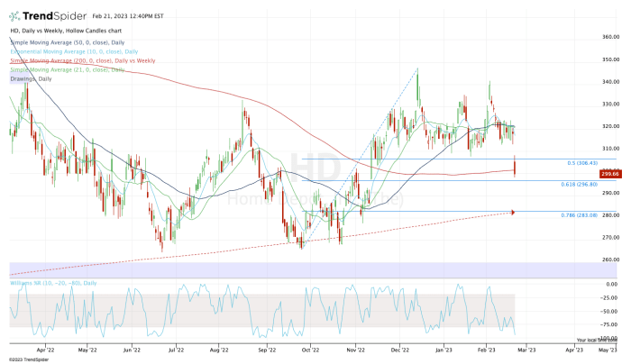Click the ©2023 TrendSpider copyright text
This screenshot has width=631, height=364.
pos(29,359)
